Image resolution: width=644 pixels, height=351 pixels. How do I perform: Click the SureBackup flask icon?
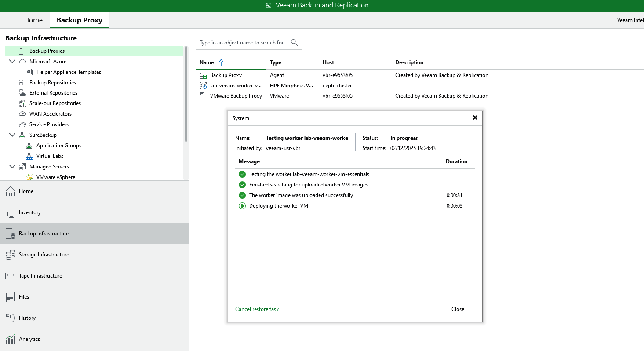click(x=22, y=135)
